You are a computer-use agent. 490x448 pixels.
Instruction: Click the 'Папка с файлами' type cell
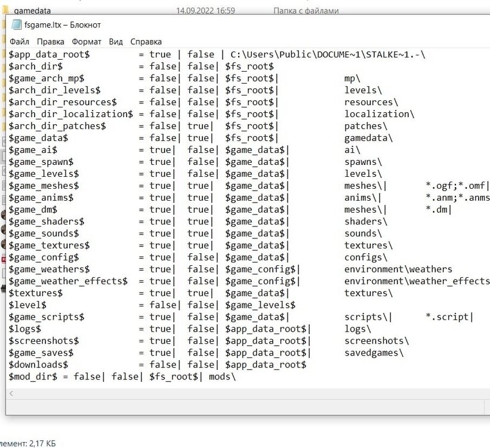point(306,11)
